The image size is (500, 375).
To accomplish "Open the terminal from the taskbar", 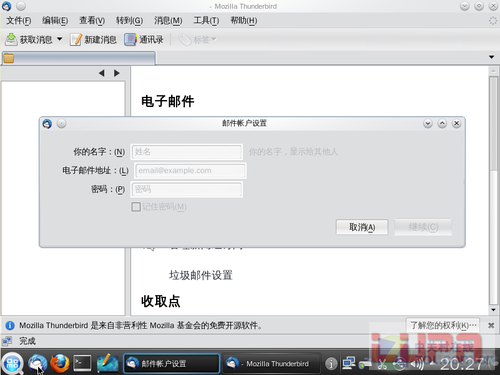I will tap(82, 363).
